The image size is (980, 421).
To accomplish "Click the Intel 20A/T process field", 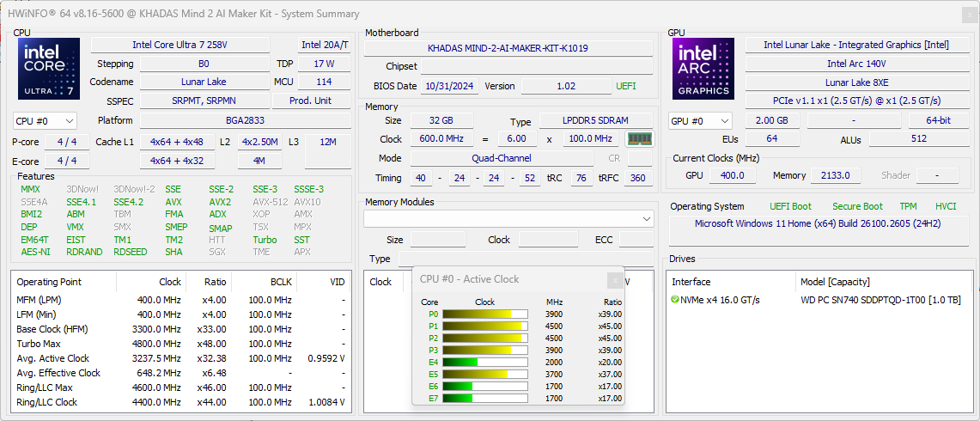I will pyautogui.click(x=325, y=45).
